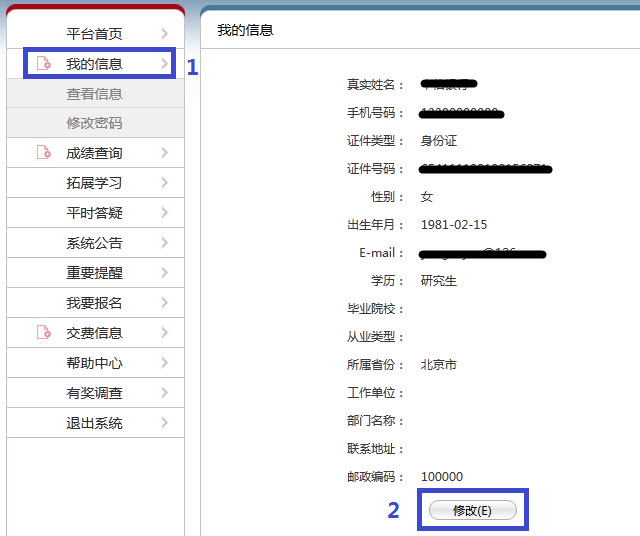Expand chevron on 成绩查询 row
This screenshot has width=640, height=536.
164,153
